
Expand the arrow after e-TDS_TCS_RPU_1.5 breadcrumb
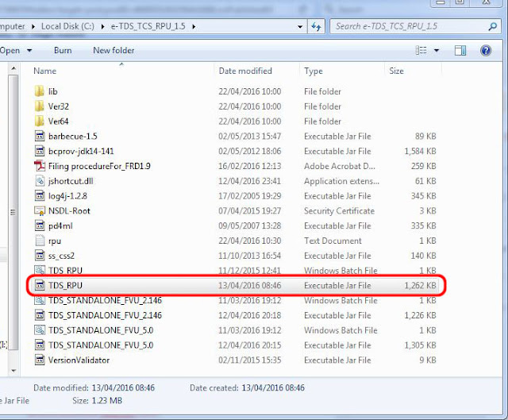coord(194,26)
